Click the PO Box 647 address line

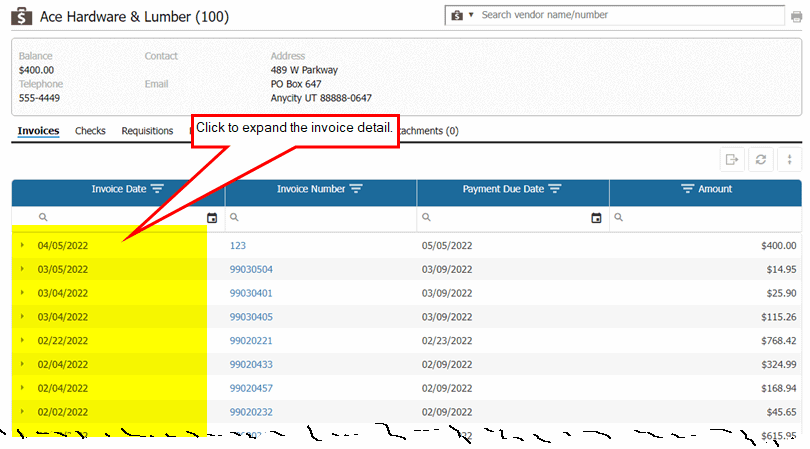pyautogui.click(x=296, y=84)
